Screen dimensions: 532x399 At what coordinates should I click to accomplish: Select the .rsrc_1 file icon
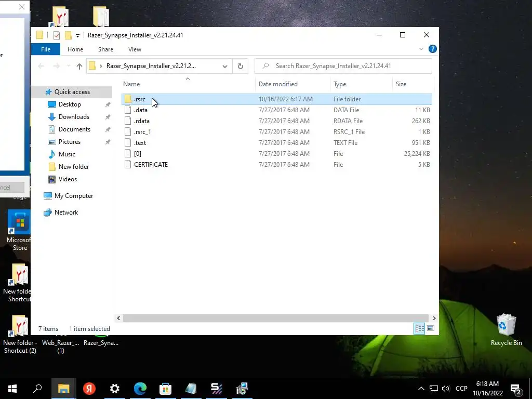(128, 131)
